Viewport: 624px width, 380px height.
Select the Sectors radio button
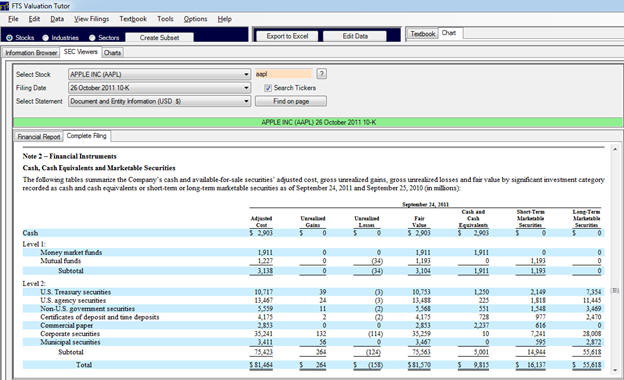[x=92, y=38]
